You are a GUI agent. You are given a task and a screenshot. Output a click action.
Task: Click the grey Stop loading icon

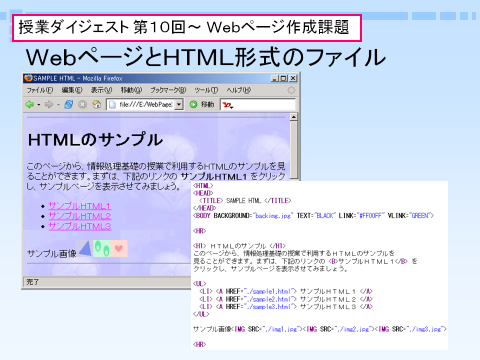click(x=82, y=104)
